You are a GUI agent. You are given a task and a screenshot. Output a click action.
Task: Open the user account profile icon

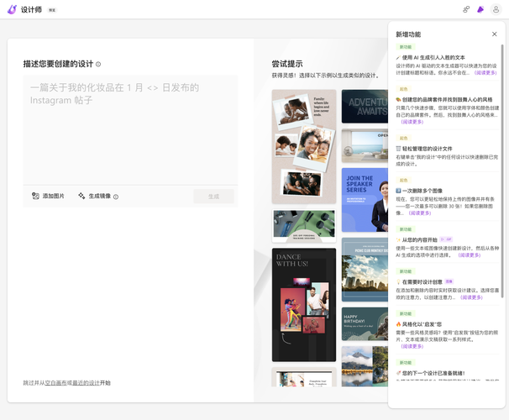[x=496, y=9]
